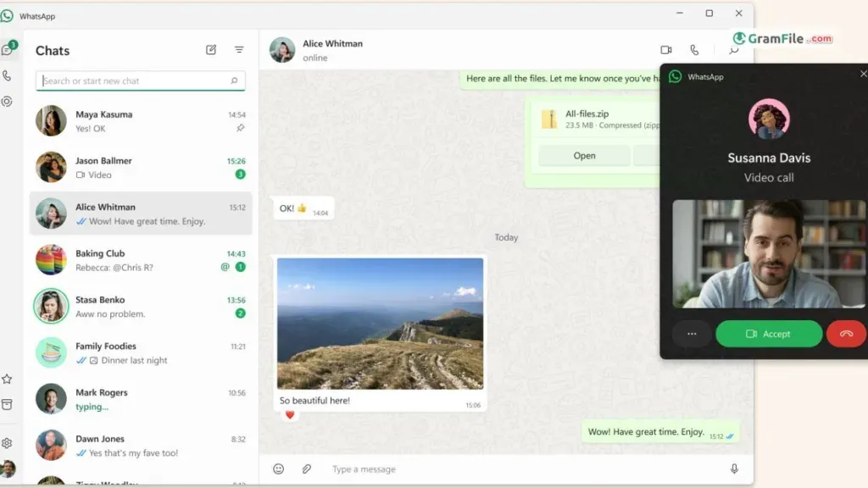Image resolution: width=868 pixels, height=488 pixels.
Task: Click the 'So beautiful here!' caption
Action: point(314,401)
